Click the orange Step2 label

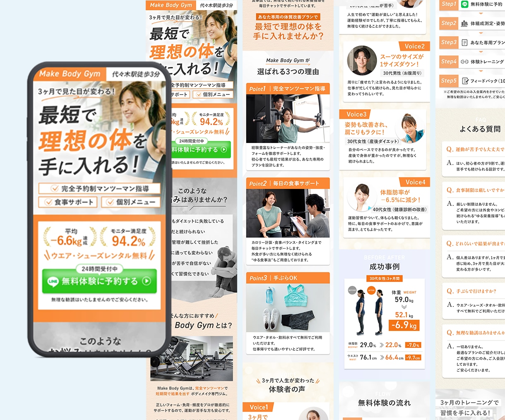coord(449,23)
